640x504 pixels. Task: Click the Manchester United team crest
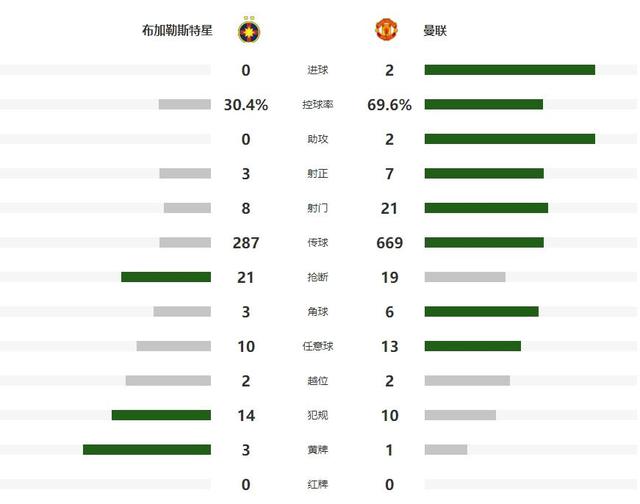[x=386, y=31]
